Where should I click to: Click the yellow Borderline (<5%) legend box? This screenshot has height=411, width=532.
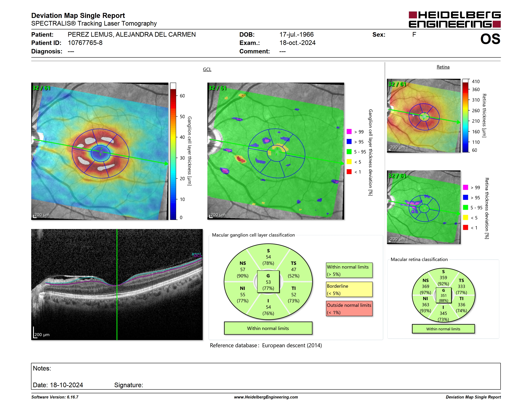coord(349,290)
